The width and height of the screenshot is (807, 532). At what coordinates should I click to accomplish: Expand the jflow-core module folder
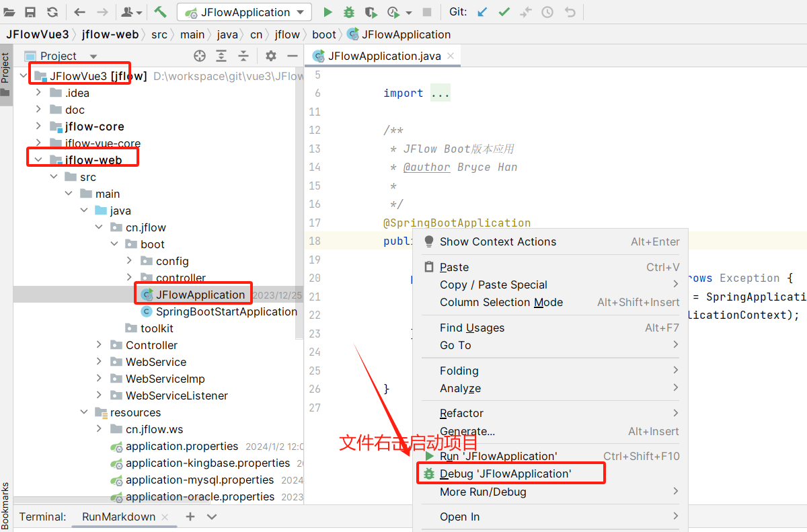click(39, 126)
